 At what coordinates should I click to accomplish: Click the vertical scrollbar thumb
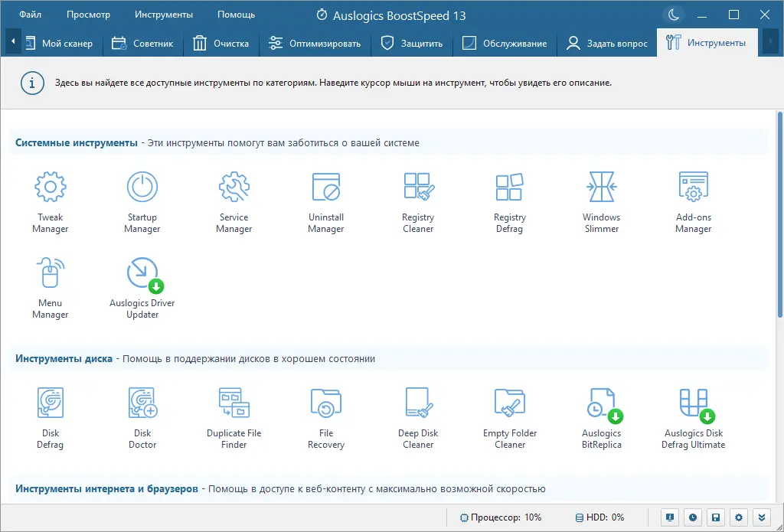coord(780,214)
